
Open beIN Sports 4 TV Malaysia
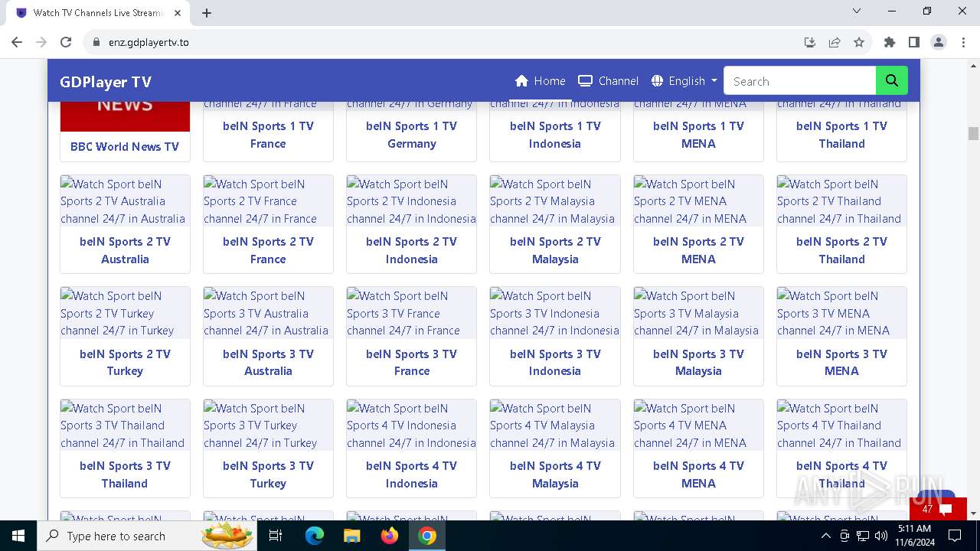point(555,474)
